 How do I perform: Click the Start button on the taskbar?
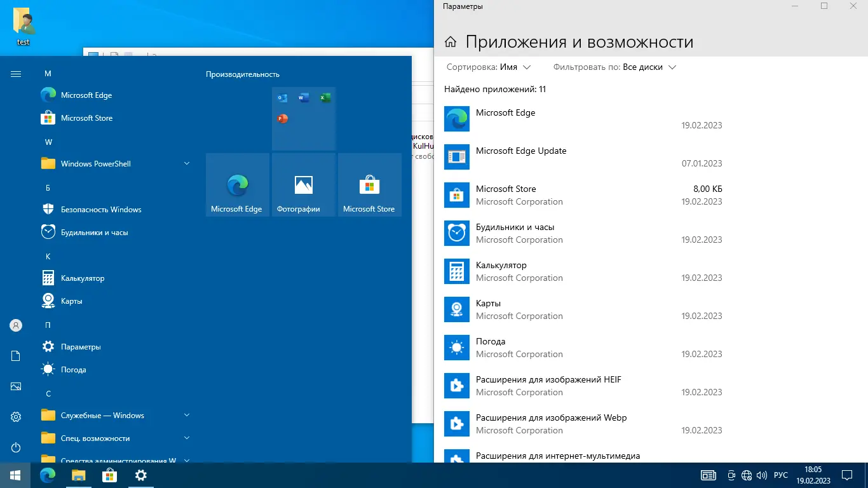(14, 475)
